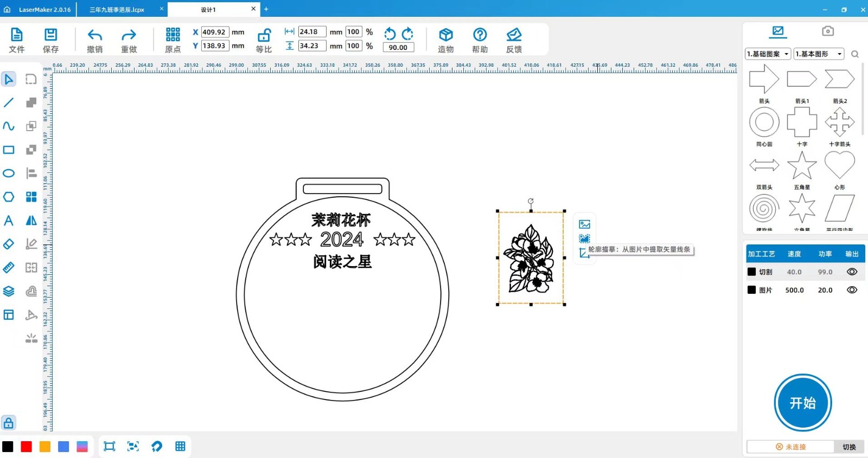Click the X position input field
868x458 pixels.
(215, 32)
